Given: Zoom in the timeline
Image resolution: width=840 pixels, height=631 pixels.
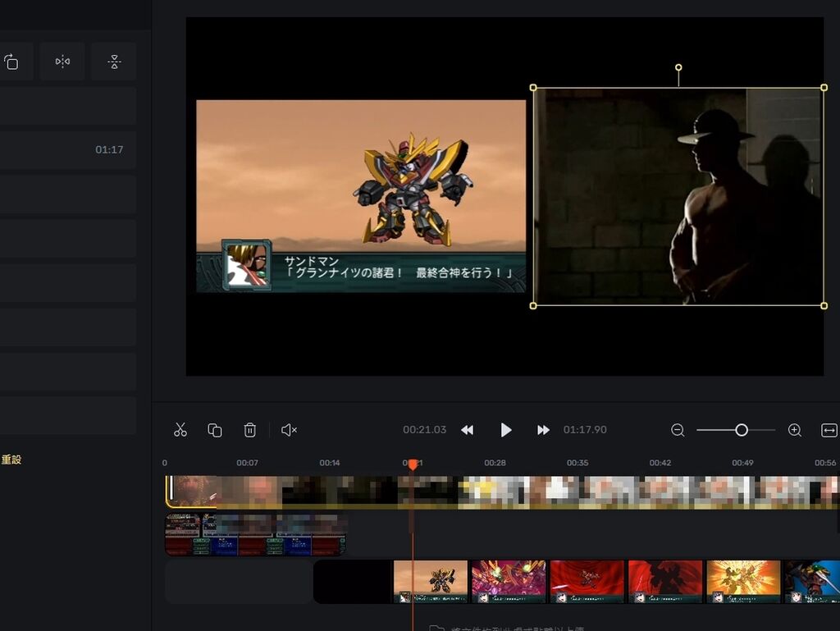Looking at the screenshot, I should (794, 430).
